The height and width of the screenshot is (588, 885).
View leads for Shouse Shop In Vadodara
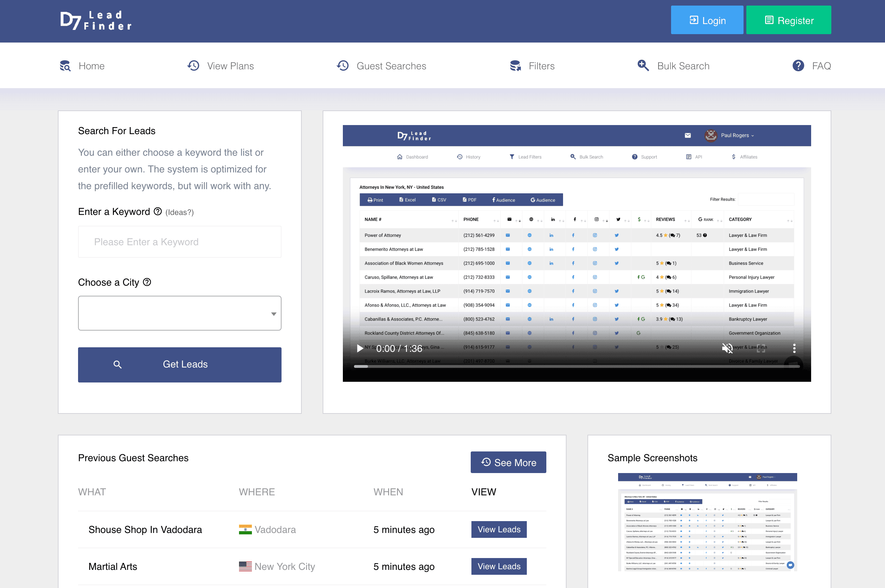(498, 529)
